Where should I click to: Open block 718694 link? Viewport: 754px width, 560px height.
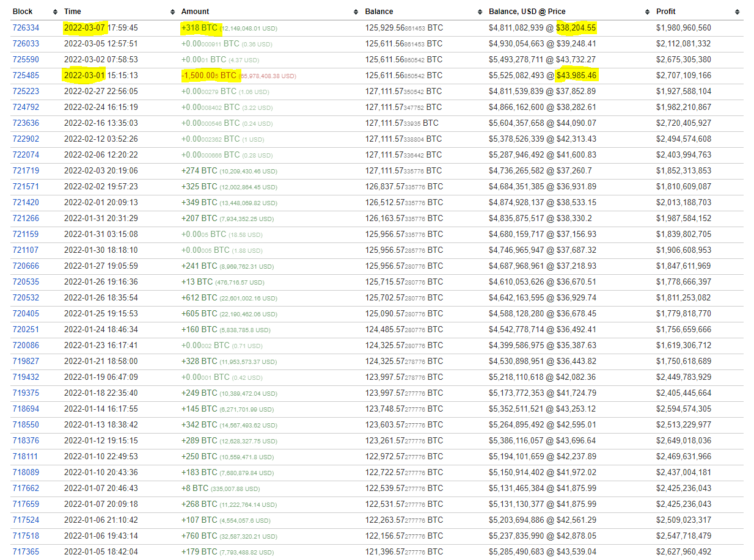coord(26,409)
